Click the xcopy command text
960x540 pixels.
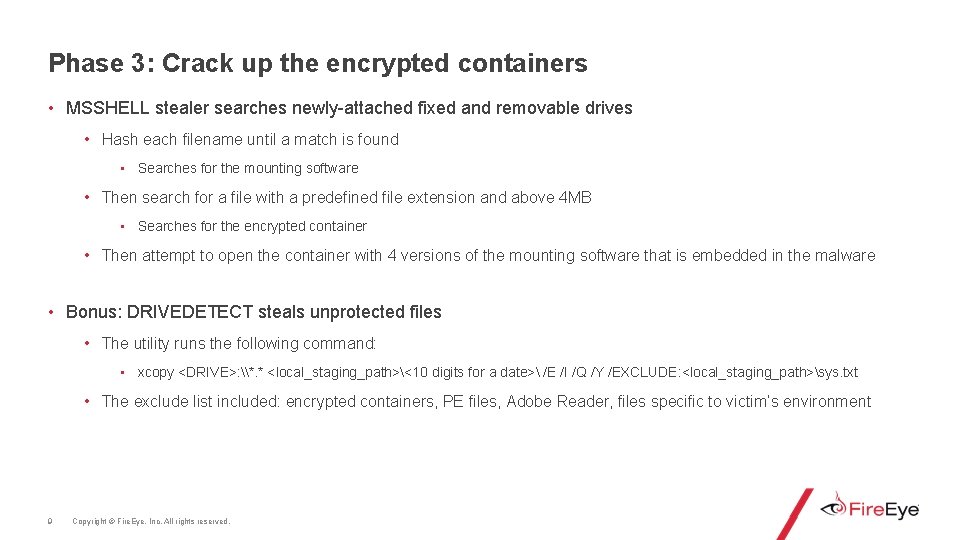tap(497, 373)
